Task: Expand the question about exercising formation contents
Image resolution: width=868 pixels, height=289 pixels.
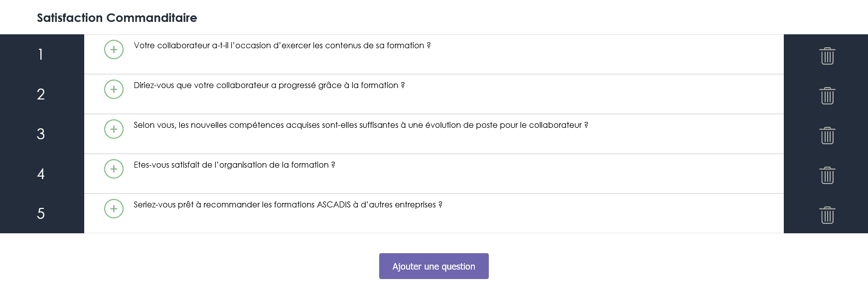Action: 114,50
